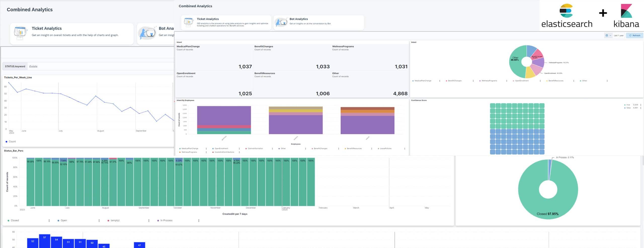Click the cat icon in the Bot Analytics card
Viewport: 644px width, 248px height.
click(x=281, y=22)
